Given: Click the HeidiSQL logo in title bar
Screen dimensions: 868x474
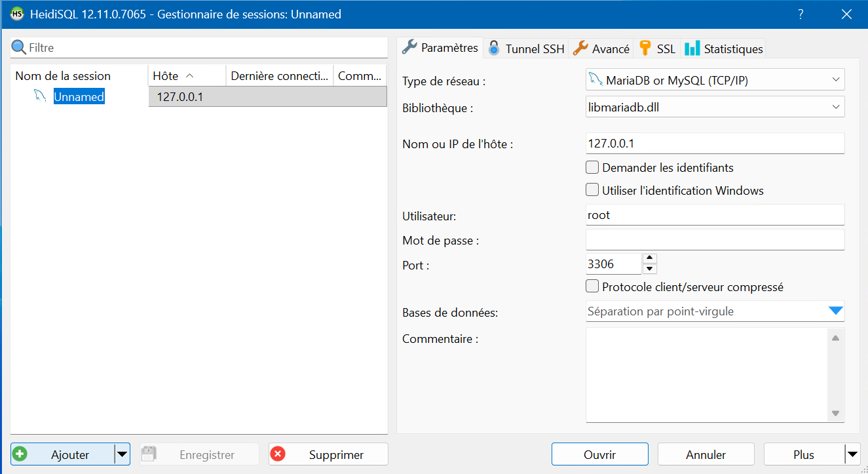Looking at the screenshot, I should pyautogui.click(x=18, y=14).
